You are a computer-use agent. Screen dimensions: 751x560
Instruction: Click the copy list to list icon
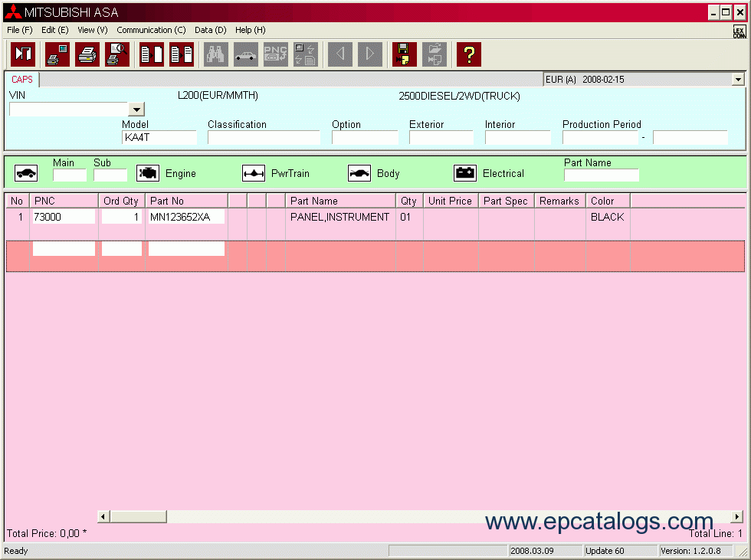click(182, 54)
